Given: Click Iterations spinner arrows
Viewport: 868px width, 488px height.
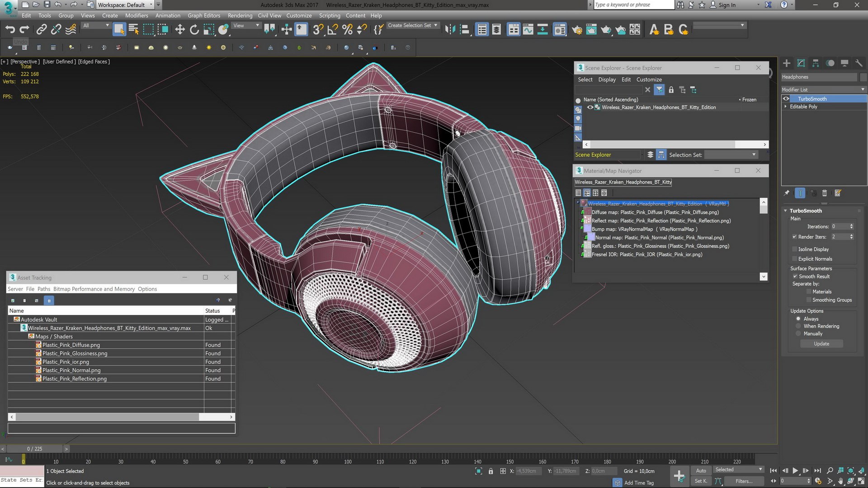Looking at the screenshot, I should pyautogui.click(x=851, y=226).
